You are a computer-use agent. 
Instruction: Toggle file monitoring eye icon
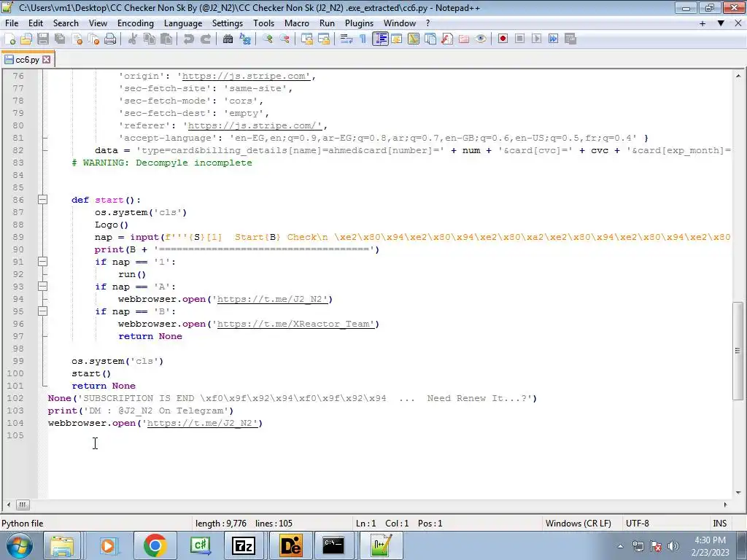[x=481, y=39]
